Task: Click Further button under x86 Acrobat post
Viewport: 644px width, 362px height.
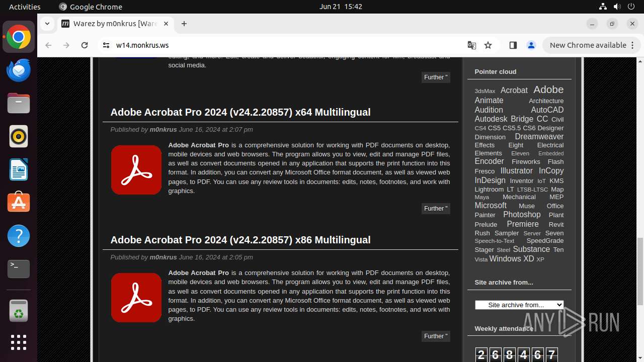Action: coord(436,336)
